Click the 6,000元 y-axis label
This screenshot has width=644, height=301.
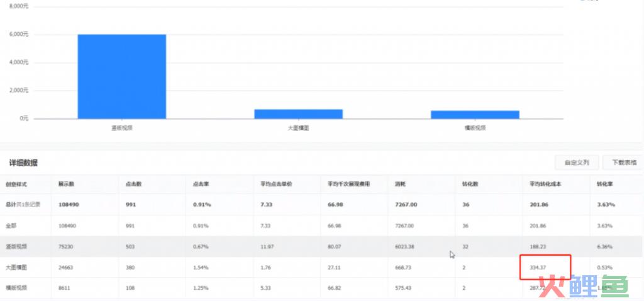[19, 35]
